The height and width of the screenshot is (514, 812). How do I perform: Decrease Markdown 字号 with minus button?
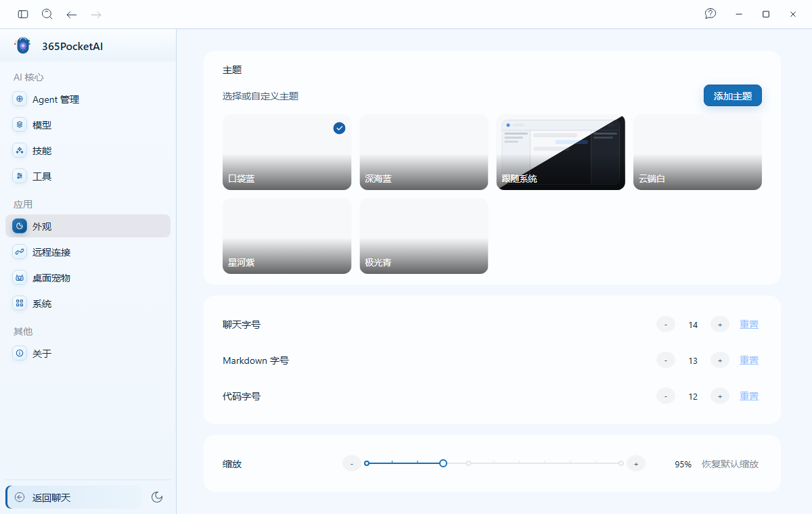tap(666, 360)
